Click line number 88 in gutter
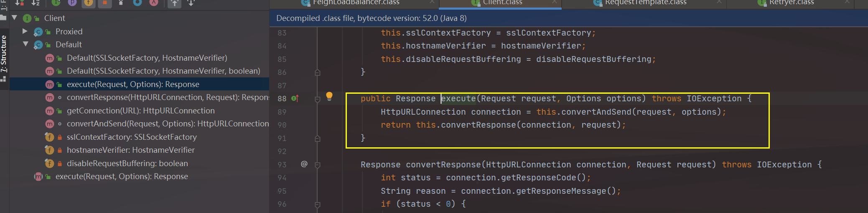This screenshot has width=868, height=213. (x=282, y=99)
